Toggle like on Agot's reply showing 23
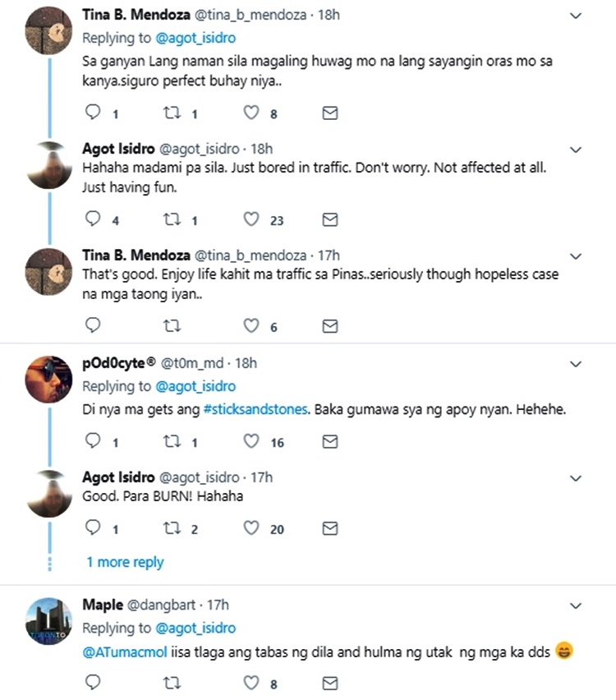Viewport: 616px width, 700px height. (251, 219)
